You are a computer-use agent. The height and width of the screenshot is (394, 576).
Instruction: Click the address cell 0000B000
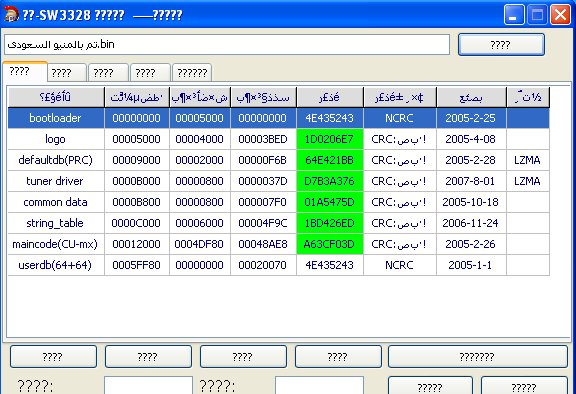(137, 181)
